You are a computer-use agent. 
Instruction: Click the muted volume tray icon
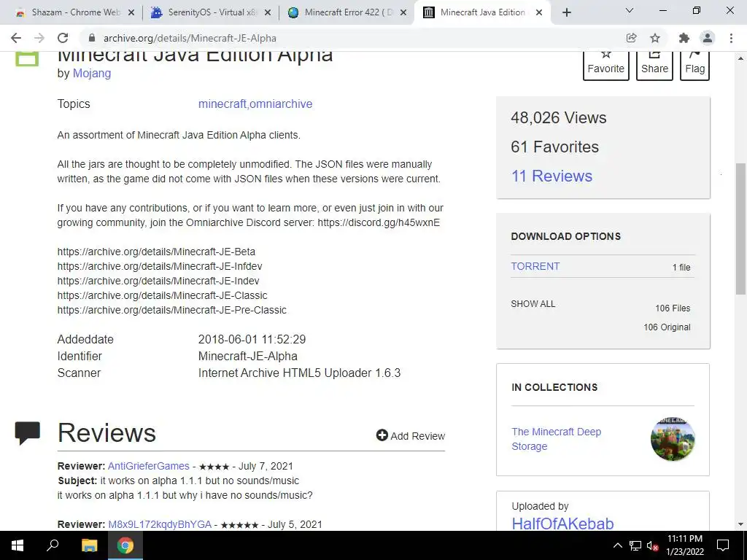click(x=652, y=545)
